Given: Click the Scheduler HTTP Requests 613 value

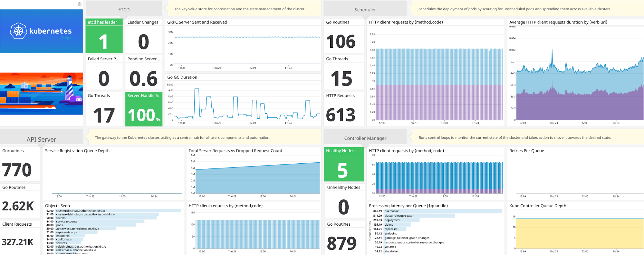Looking at the screenshot, I should (x=341, y=115).
